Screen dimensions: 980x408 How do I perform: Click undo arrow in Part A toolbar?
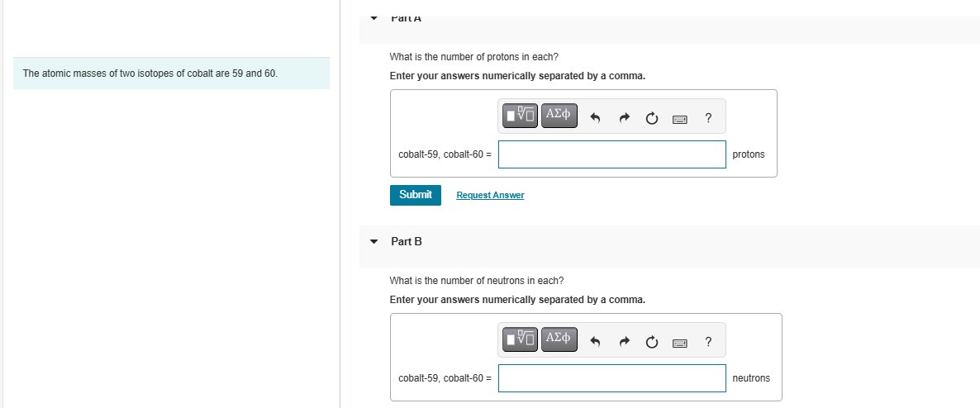pyautogui.click(x=595, y=118)
